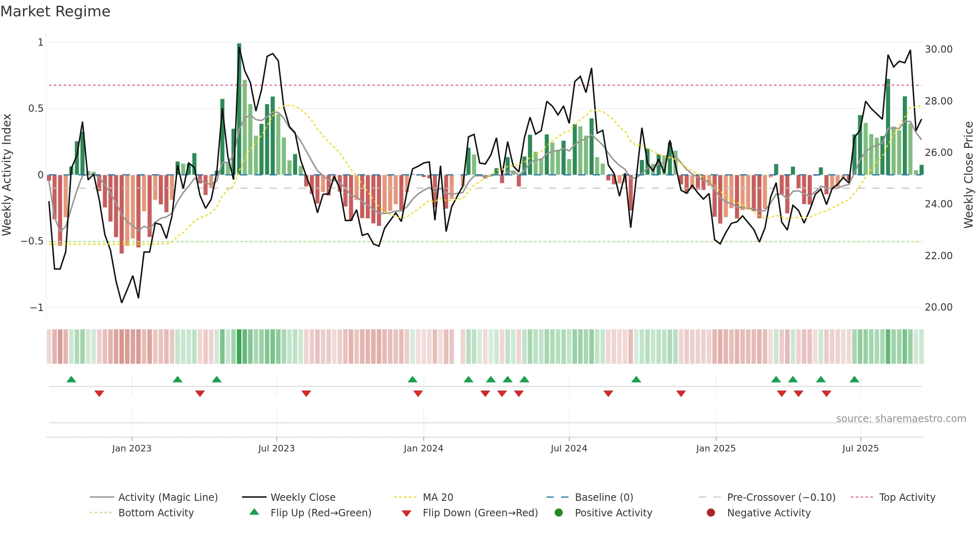Click the −1 activity axis tick
The width and height of the screenshot is (980, 551).
click(36, 307)
